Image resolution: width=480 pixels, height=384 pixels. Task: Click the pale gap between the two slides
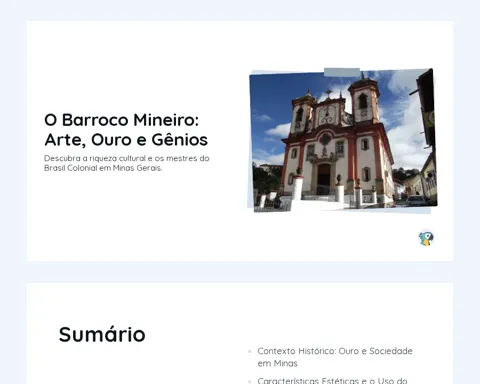coord(240,272)
